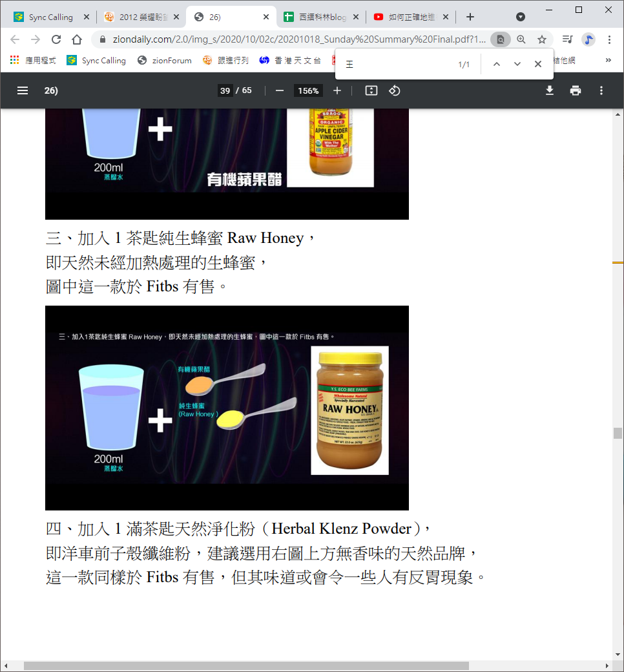Image resolution: width=624 pixels, height=672 pixels.
Task: Click the address bar URL
Action: click(x=298, y=39)
